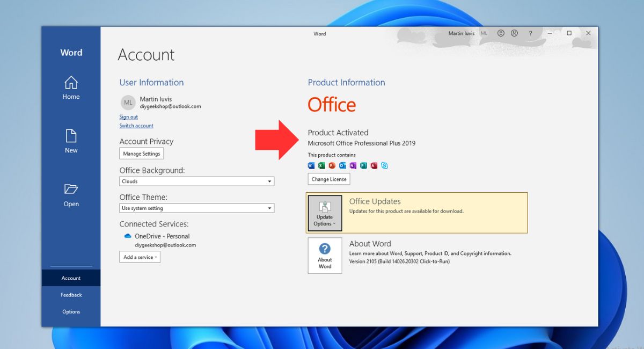Expand the Office Theme dropdown
This screenshot has height=349, width=644.
pyautogui.click(x=269, y=208)
